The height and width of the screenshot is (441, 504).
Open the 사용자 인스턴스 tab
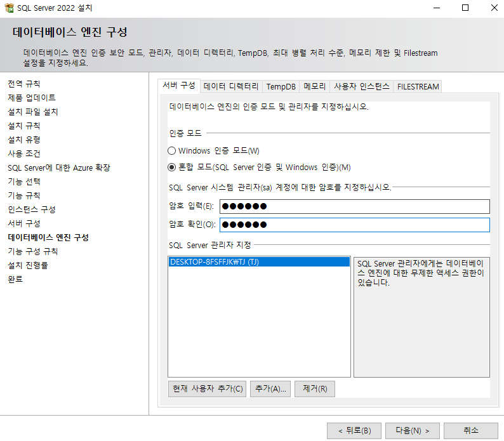(x=361, y=87)
